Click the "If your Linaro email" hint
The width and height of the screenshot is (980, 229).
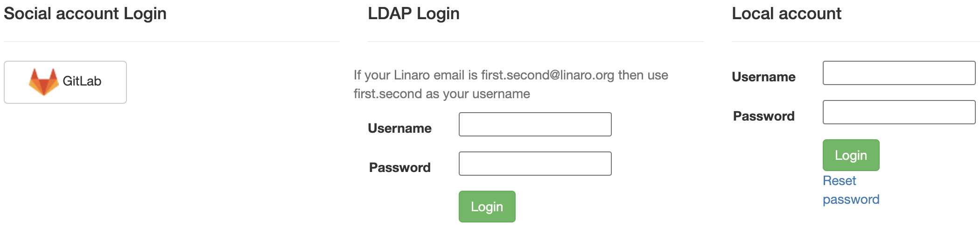point(415,75)
